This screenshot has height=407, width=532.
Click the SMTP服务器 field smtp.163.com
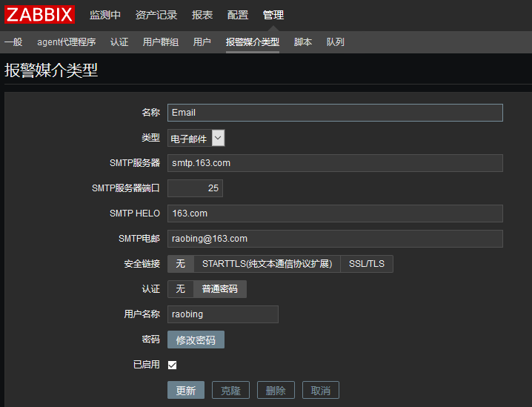tap(335, 163)
